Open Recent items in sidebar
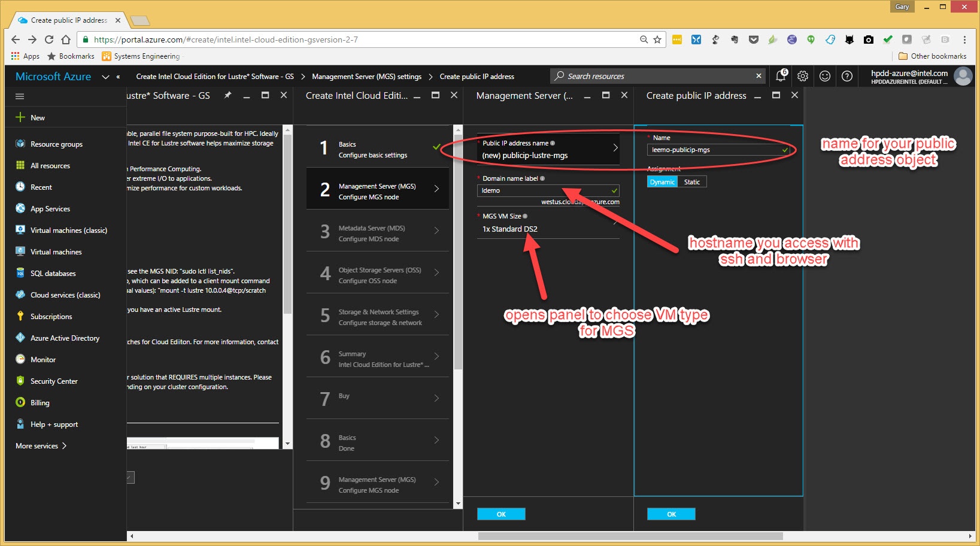This screenshot has width=980, height=546. [x=41, y=187]
